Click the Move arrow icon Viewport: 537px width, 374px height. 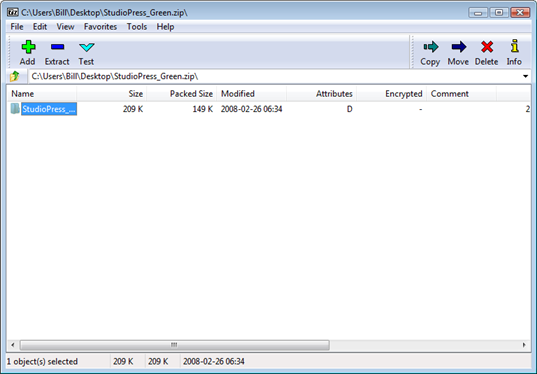459,47
